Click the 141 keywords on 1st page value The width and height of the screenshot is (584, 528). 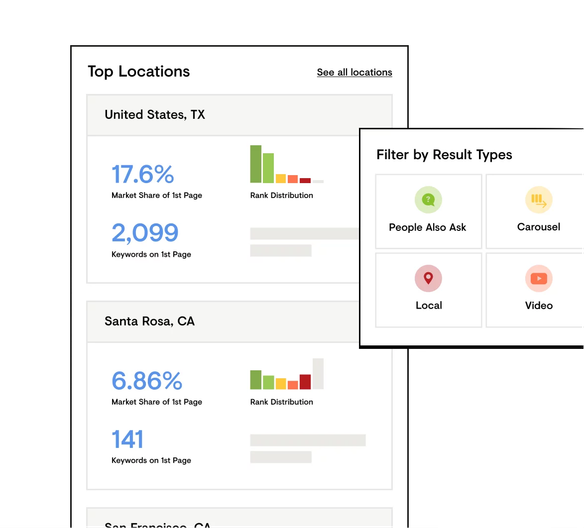click(127, 439)
